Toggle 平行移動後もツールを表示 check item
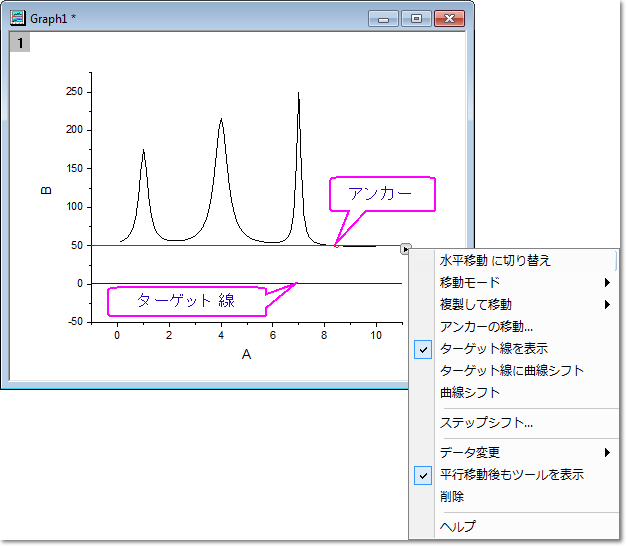Viewport: 627px width, 547px height. pos(516,475)
